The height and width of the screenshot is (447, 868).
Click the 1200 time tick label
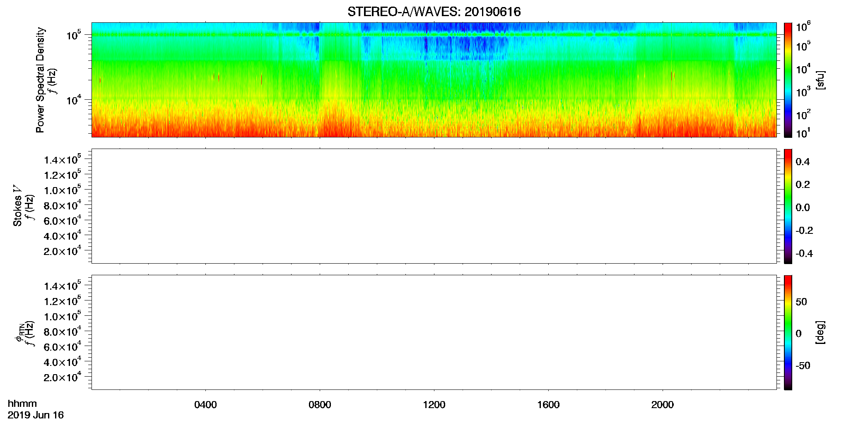(434, 405)
